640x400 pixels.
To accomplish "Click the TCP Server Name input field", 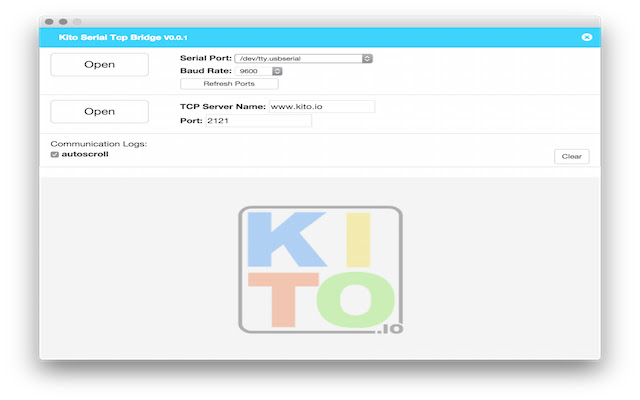I will [322, 107].
